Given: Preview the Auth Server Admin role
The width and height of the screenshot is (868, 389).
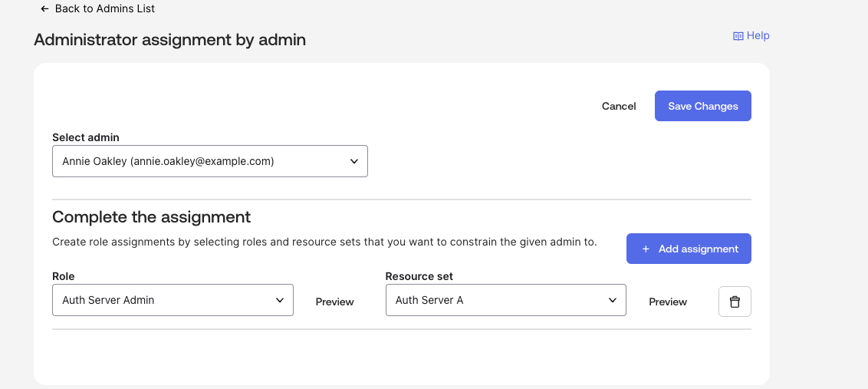Looking at the screenshot, I should [334, 302].
